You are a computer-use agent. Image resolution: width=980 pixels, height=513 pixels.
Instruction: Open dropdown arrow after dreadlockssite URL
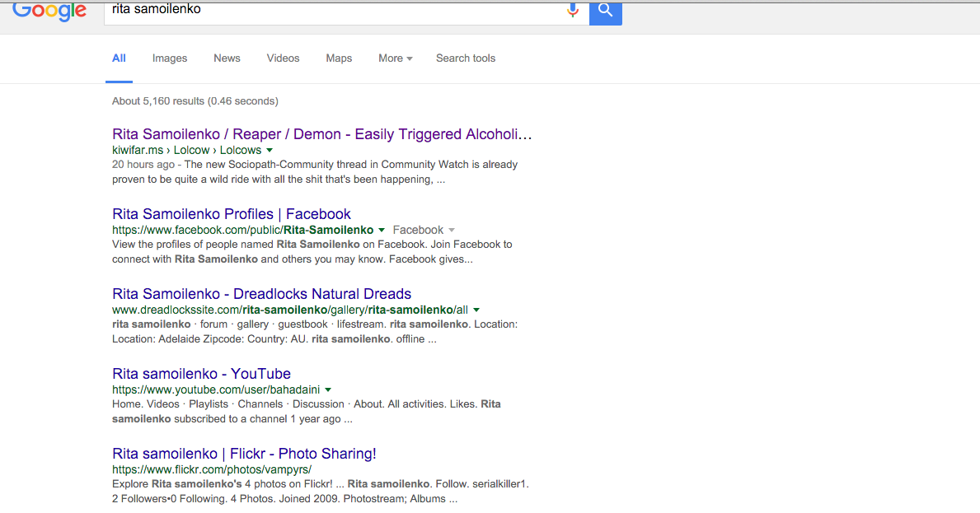(476, 310)
